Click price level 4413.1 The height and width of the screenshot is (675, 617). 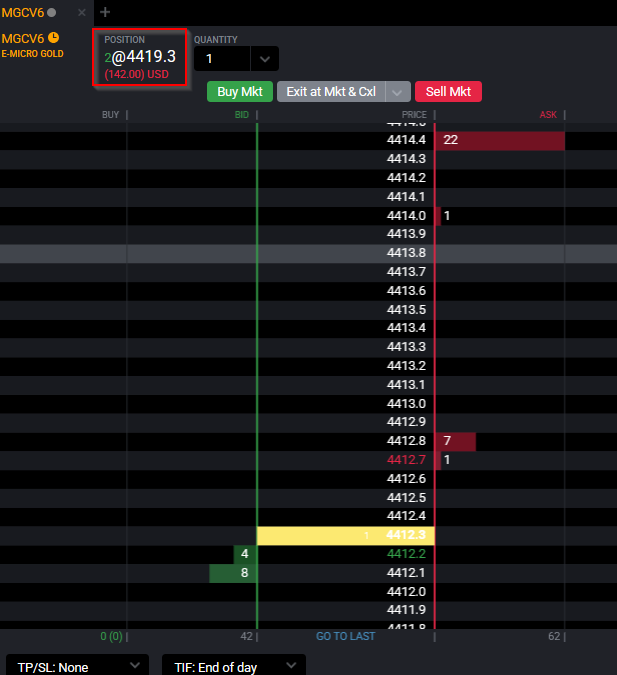406,384
